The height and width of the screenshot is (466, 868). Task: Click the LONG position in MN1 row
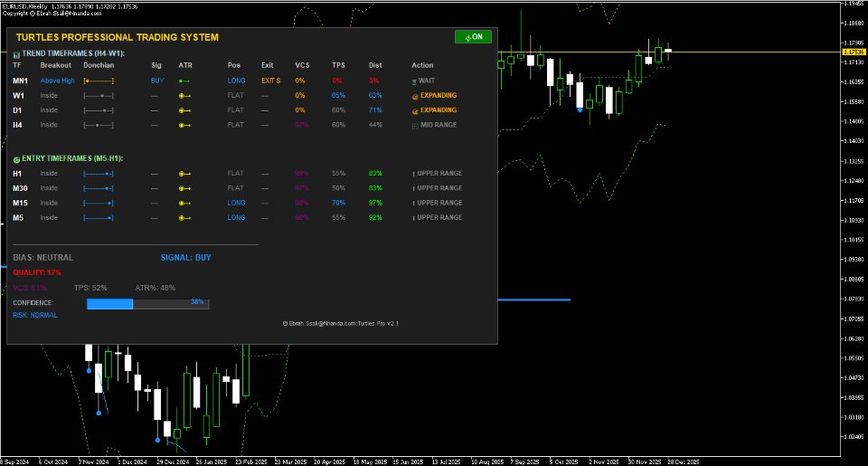236,81
